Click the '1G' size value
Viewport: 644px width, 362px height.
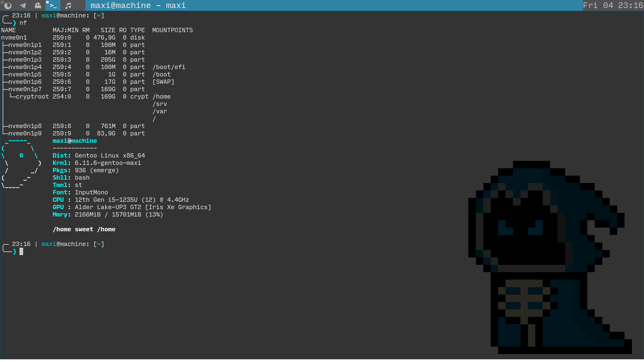coord(112,74)
